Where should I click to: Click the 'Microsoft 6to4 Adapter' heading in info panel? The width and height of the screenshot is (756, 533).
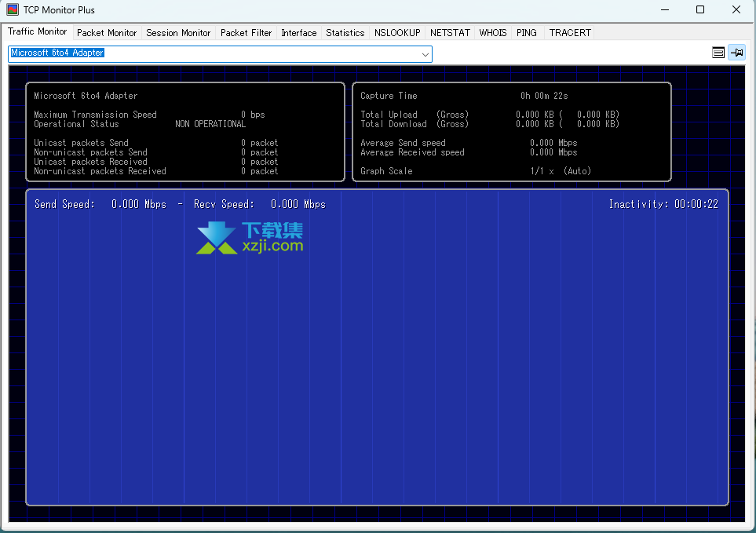pos(86,96)
